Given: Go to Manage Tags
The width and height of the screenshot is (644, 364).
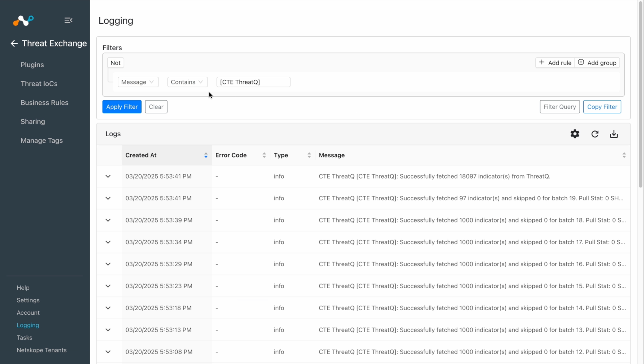Looking at the screenshot, I should coord(42,140).
